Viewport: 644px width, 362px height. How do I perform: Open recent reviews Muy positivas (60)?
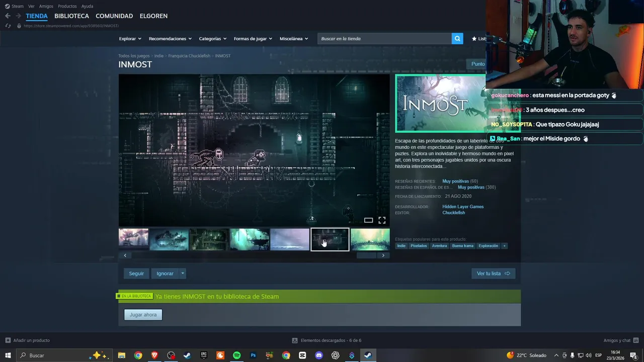pyautogui.click(x=460, y=181)
